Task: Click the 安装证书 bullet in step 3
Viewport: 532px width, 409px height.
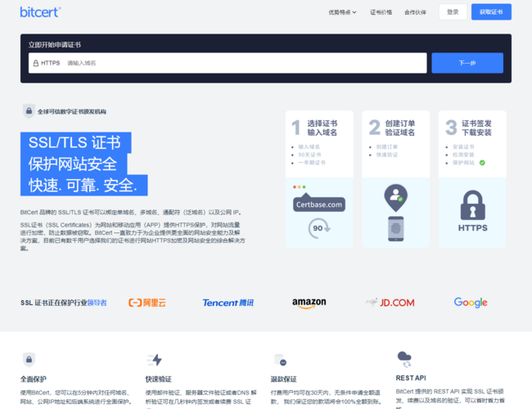Action: [x=463, y=147]
